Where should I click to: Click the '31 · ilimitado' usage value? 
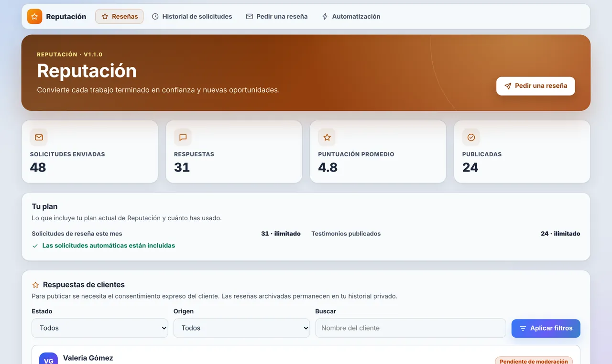(x=281, y=234)
